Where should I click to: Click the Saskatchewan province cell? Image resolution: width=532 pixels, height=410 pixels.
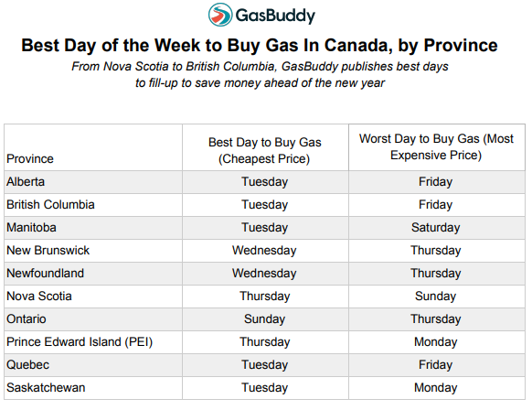[93, 388]
